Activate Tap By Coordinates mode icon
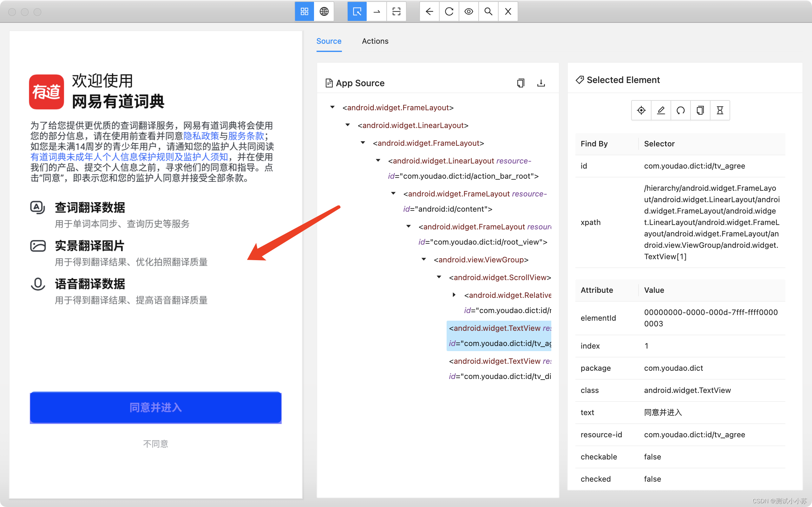This screenshot has height=507, width=812. click(396, 12)
